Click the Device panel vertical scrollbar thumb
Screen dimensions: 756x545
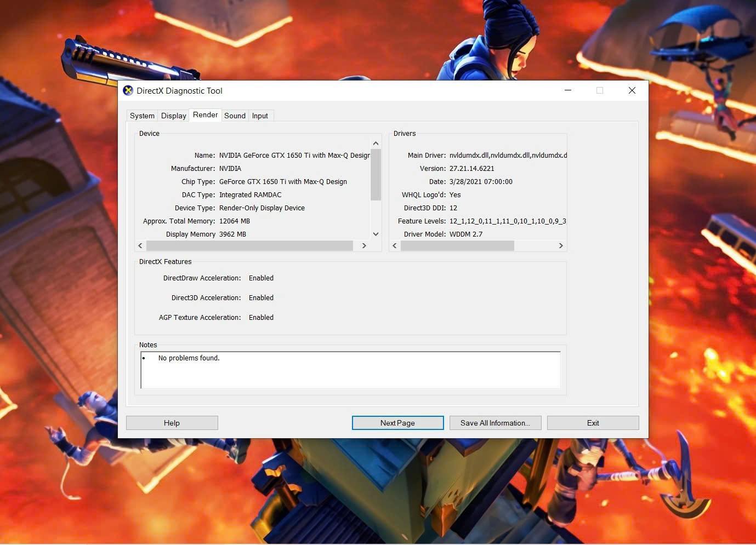(376, 175)
